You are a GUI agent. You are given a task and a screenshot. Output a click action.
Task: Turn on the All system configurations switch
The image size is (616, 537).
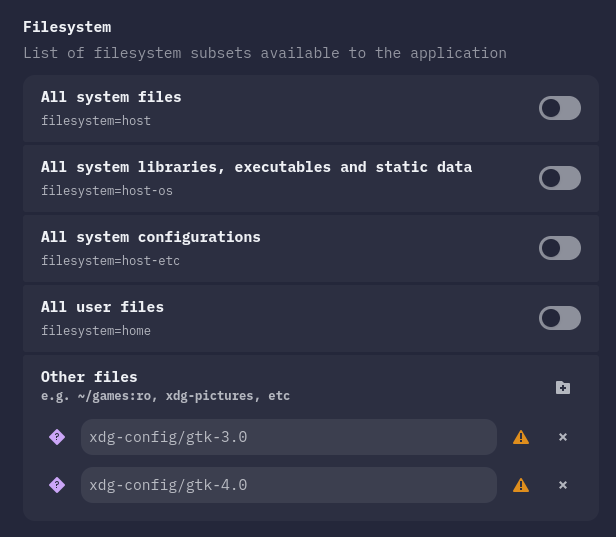(x=559, y=248)
